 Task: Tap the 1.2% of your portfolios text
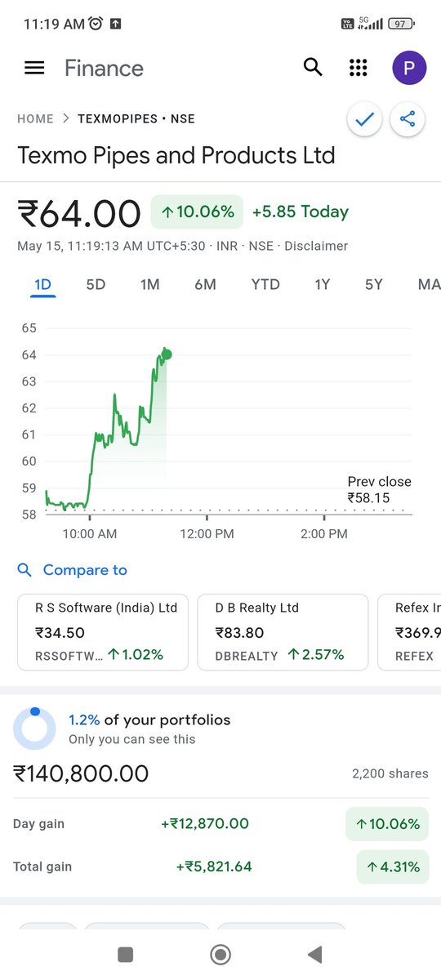[x=149, y=719]
